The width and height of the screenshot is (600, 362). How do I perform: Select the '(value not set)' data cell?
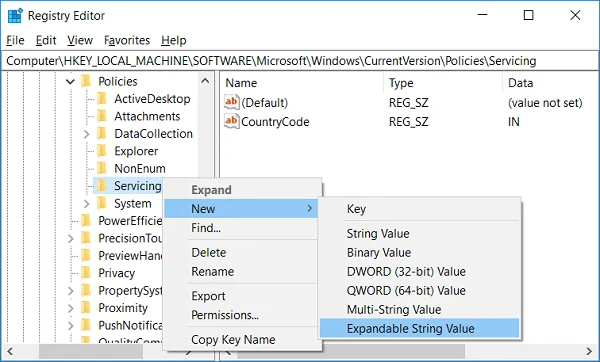tap(545, 103)
